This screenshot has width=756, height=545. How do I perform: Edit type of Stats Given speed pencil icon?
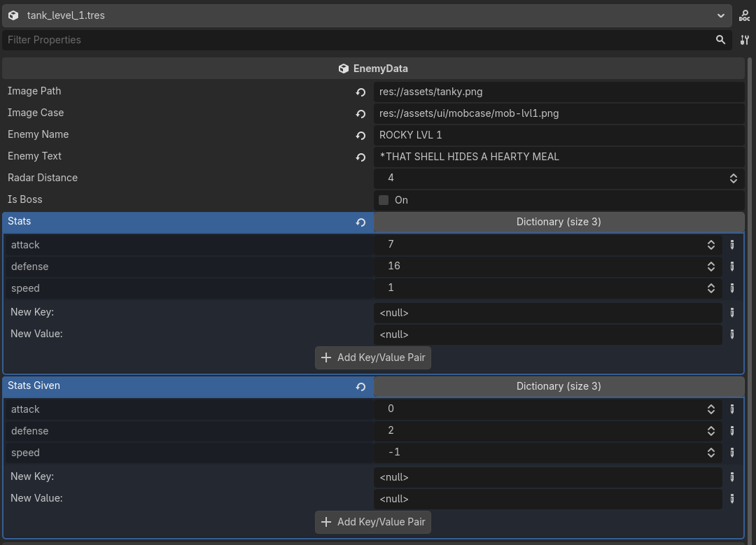pos(732,453)
